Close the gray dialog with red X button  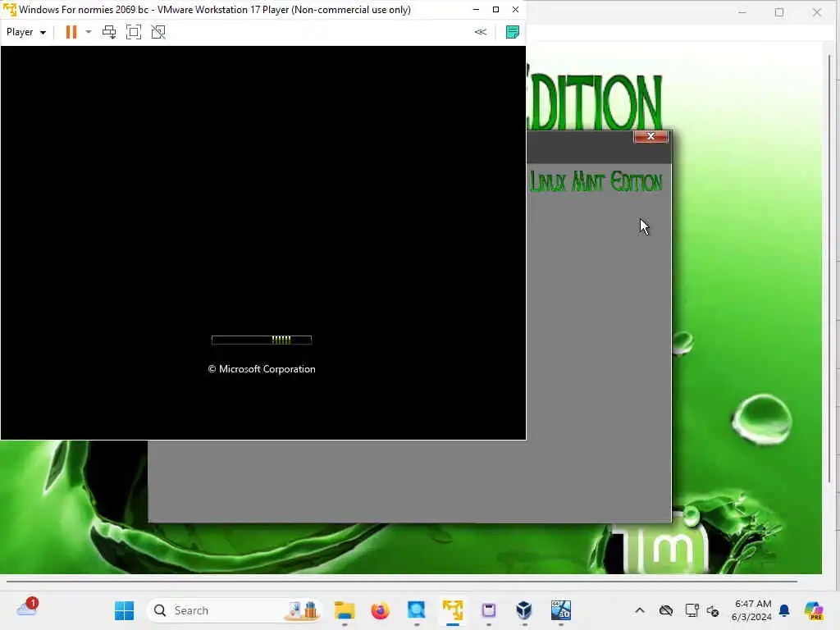coord(651,137)
